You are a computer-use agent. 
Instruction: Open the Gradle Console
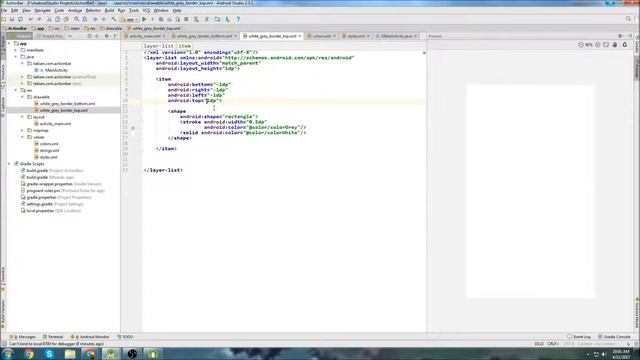tap(615, 337)
